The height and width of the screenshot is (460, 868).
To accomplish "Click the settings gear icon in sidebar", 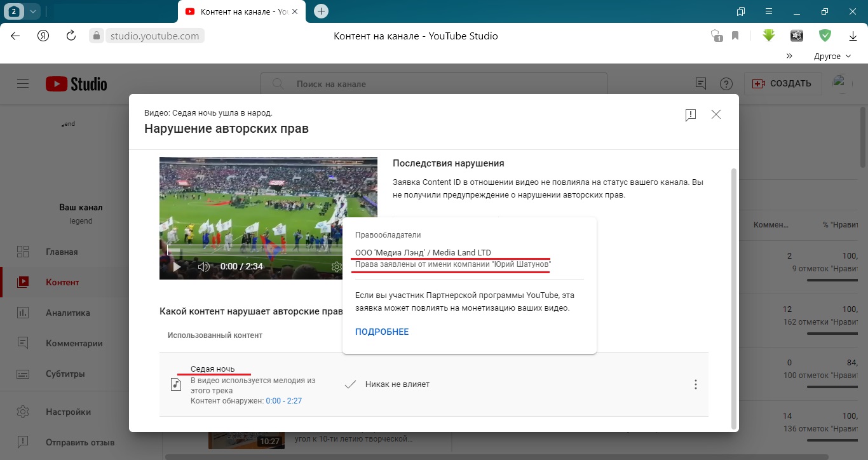I will (x=23, y=412).
